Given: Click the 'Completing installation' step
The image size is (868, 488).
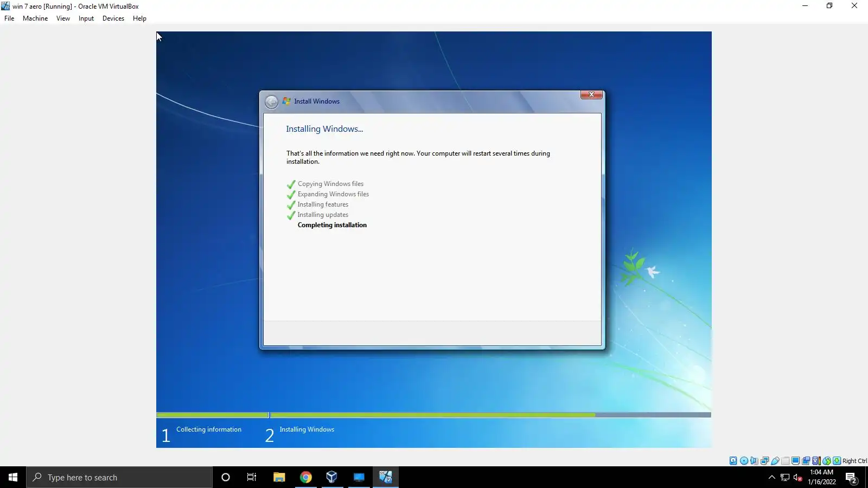Looking at the screenshot, I should tap(332, 225).
